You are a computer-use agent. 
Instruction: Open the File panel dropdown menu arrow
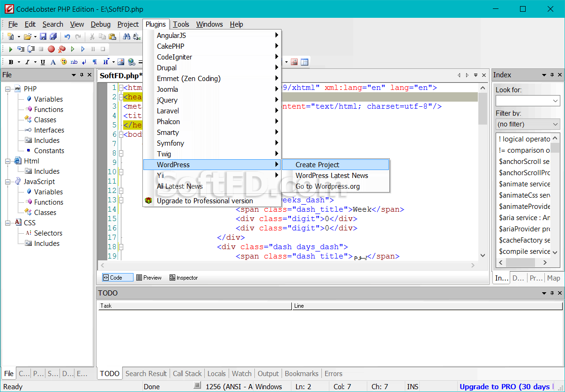coord(74,75)
